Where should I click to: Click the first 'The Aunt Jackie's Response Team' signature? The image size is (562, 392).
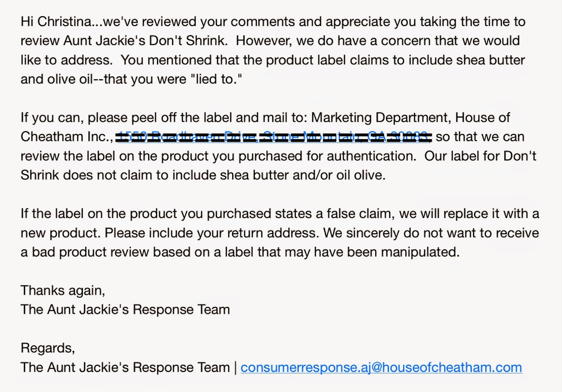coord(125,310)
